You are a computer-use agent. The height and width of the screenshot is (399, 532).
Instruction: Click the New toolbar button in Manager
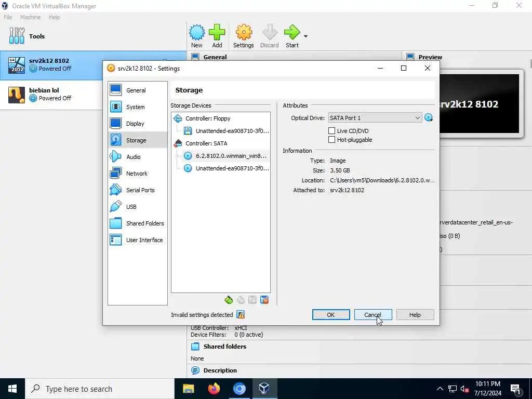[197, 36]
